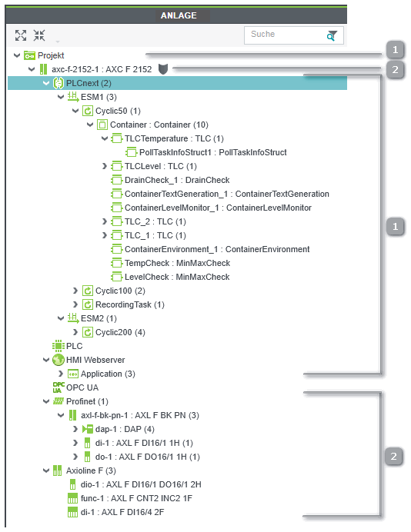Viewport: 411px width, 532px height.
Task: Click the shield icon beside AXC F 2152
Action: pos(163,69)
